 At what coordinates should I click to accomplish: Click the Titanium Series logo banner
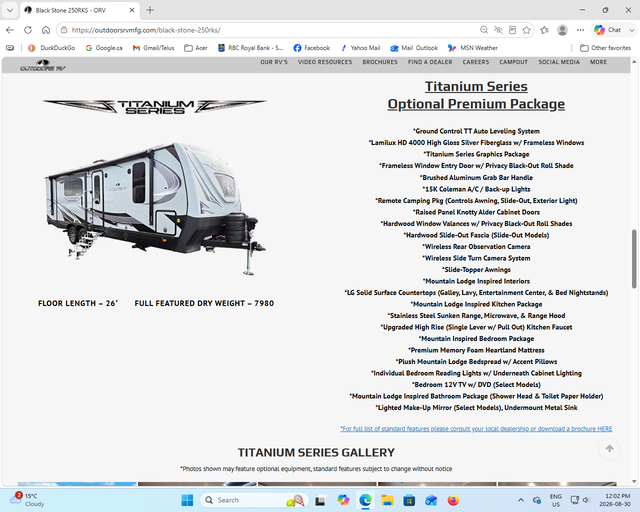click(x=155, y=107)
